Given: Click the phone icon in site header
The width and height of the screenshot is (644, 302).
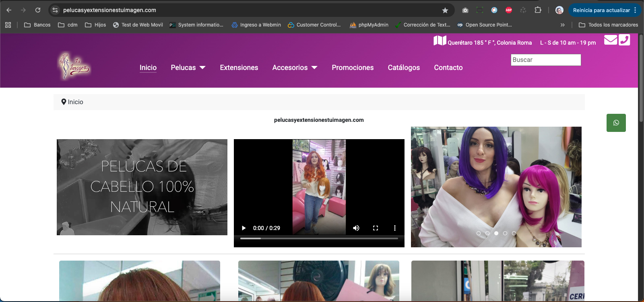Looking at the screenshot, I should pos(624,40).
